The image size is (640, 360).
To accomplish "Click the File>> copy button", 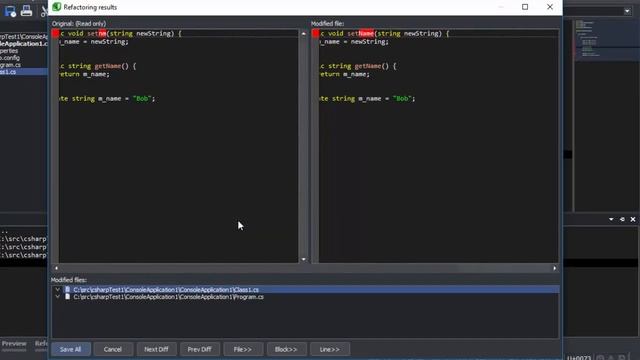I will (x=242, y=349).
